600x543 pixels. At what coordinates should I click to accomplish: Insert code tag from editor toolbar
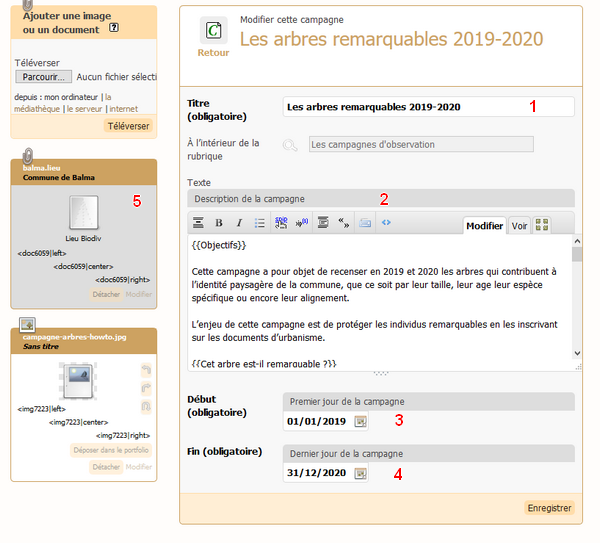click(386, 223)
